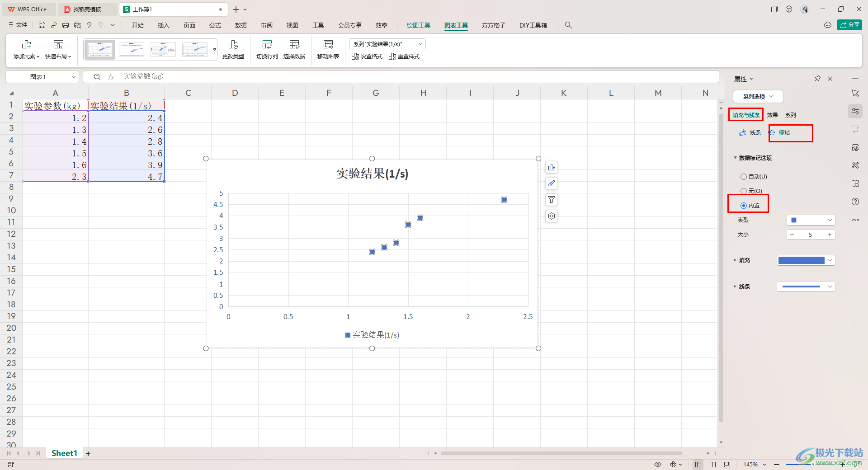Select the Sheet1 tab
This screenshot has height=470, width=868.
64,453
